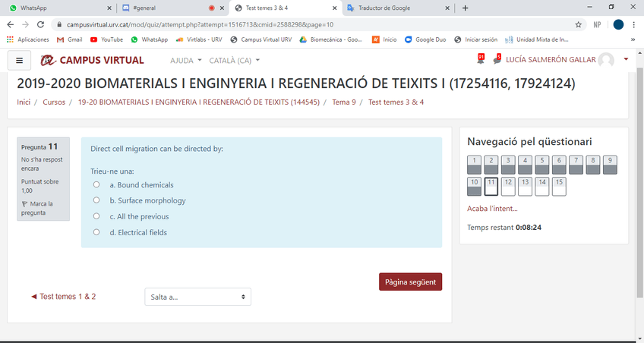
Task: Show more bookmarks overflow chevron
Action: [633, 39]
